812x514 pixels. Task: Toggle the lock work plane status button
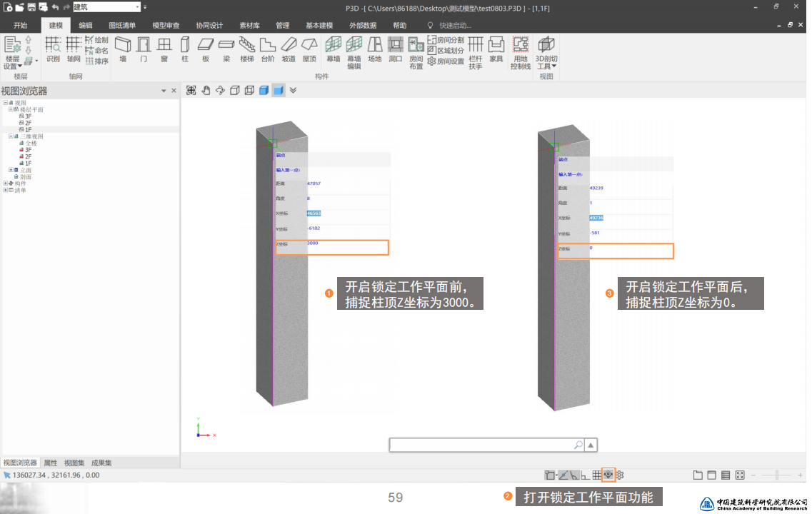pyautogui.click(x=608, y=475)
